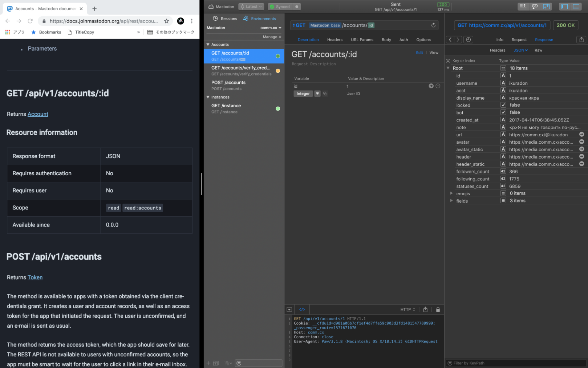Collapse the Accounts group in sidebar
Viewport: 588px width, 368px height.
coord(208,45)
